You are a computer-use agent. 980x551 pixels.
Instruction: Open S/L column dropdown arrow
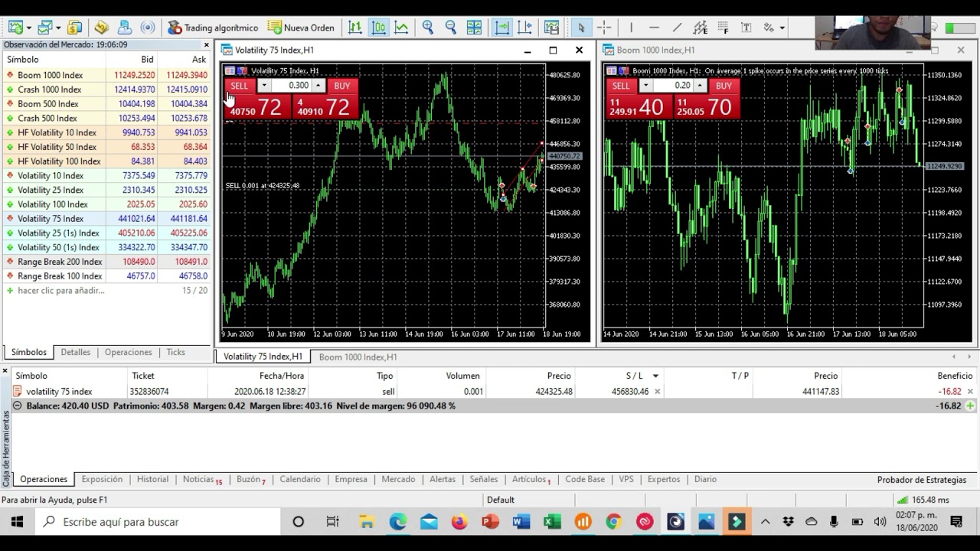click(655, 376)
